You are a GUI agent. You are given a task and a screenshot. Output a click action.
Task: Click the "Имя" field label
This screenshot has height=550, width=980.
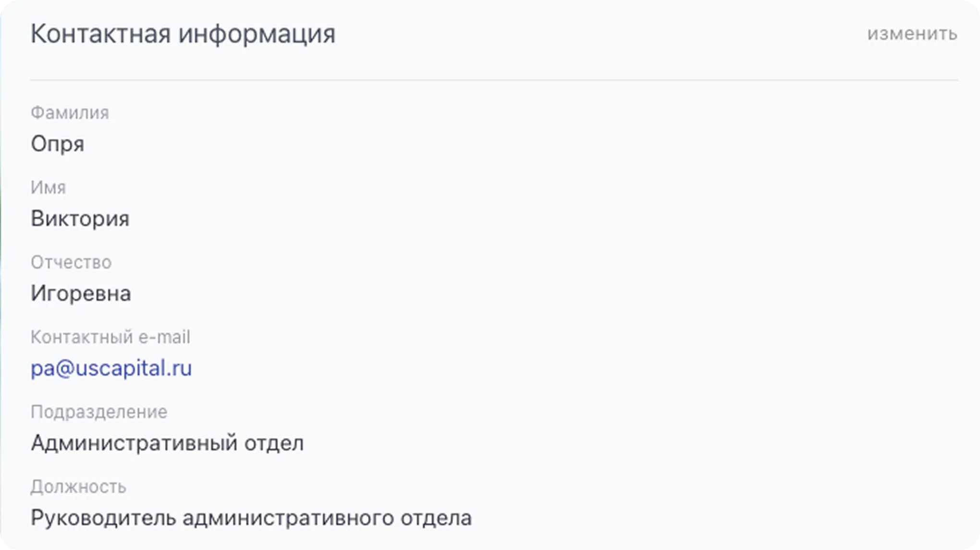pos(48,187)
